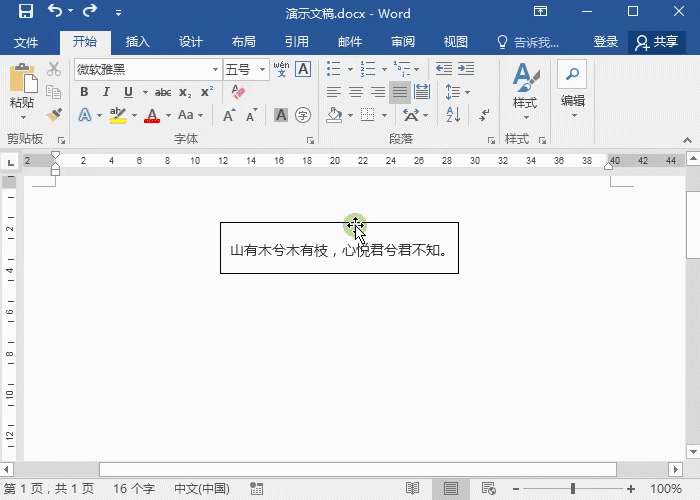700x500 pixels.
Task: Open the 微软雅黑 font name dropdown
Action: click(215, 70)
